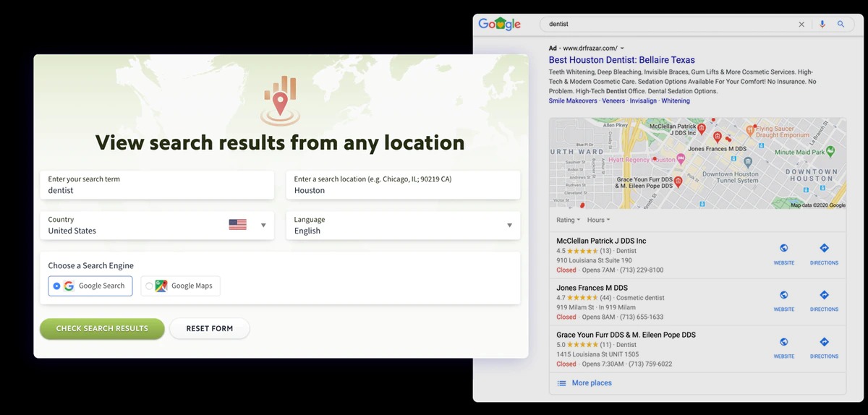Open the Veneers ad sitelink

(613, 101)
